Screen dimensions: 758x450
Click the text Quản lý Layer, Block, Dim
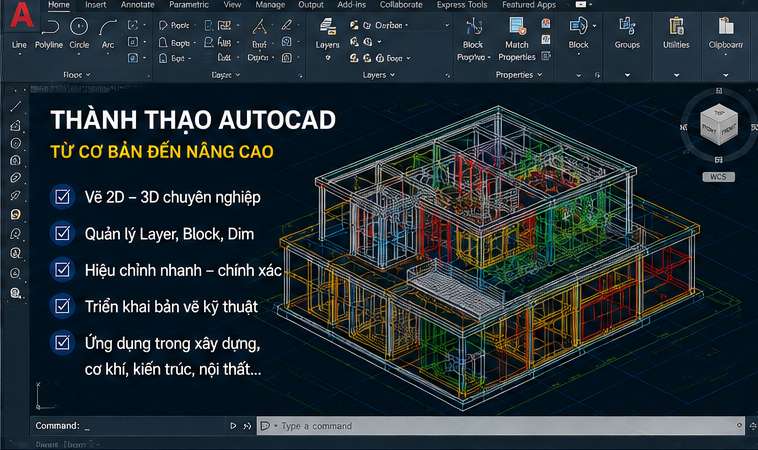(x=169, y=234)
